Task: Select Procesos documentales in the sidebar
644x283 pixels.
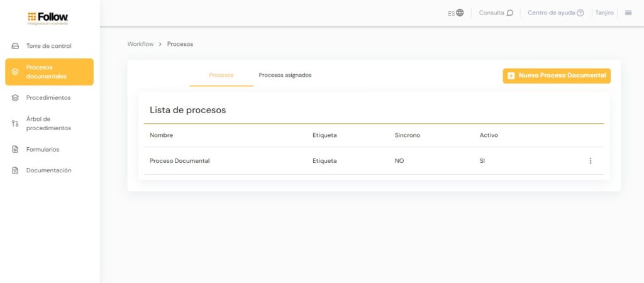Action: [49, 72]
